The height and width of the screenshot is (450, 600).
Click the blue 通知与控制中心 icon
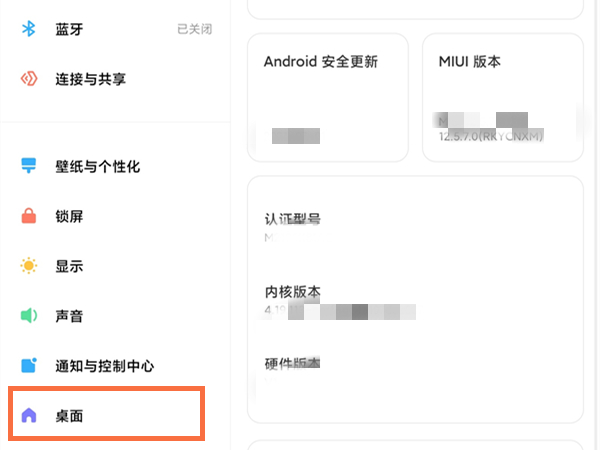29,366
